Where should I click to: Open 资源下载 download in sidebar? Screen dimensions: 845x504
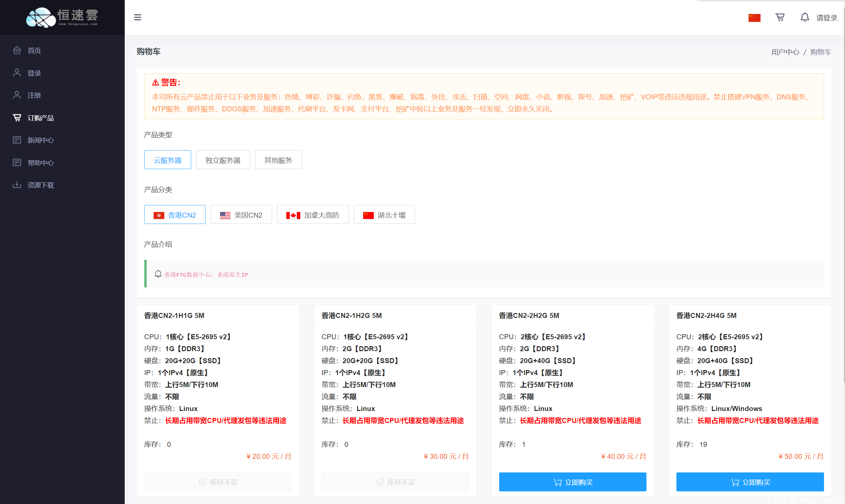(x=41, y=185)
